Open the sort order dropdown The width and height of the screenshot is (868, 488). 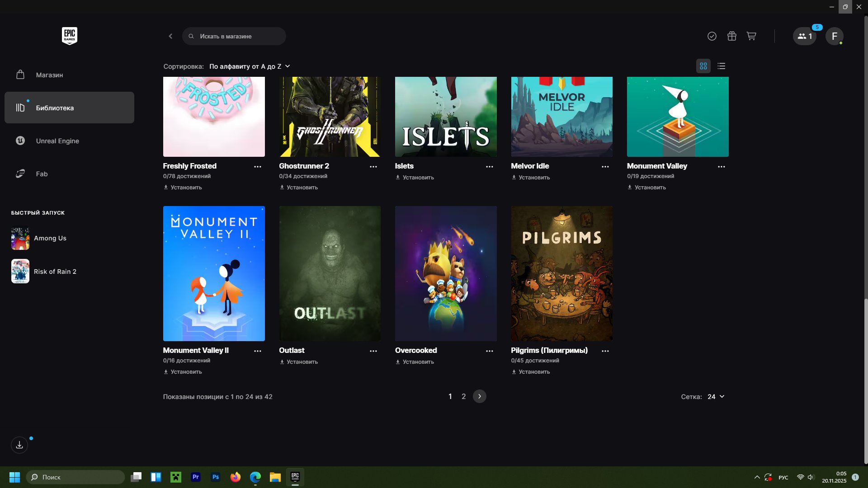click(x=250, y=66)
